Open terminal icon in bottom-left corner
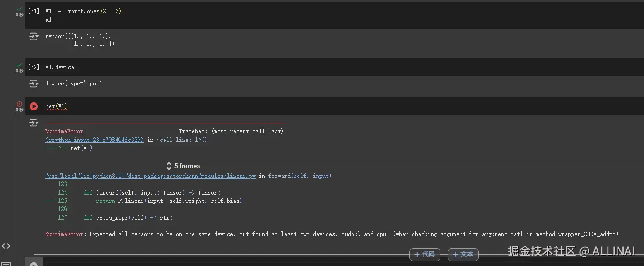 pos(6,264)
